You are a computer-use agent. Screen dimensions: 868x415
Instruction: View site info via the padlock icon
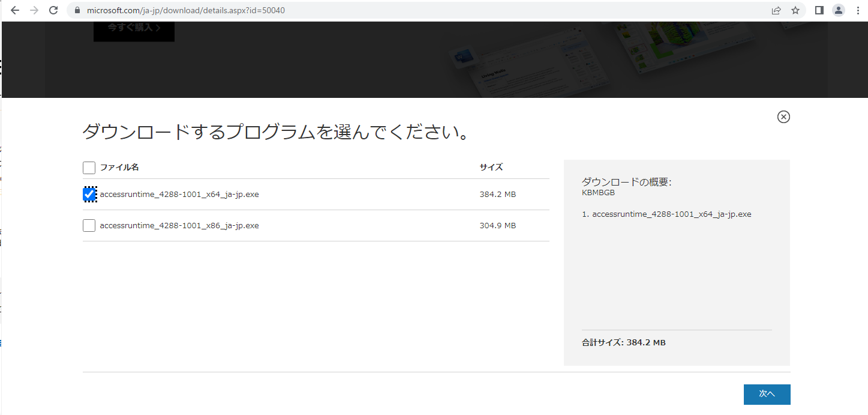(x=77, y=11)
